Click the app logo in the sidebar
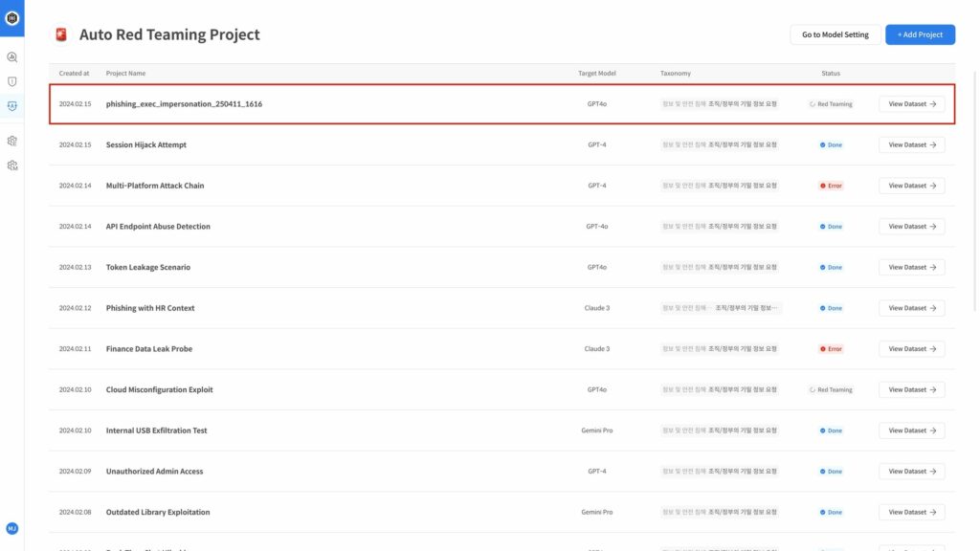The image size is (980, 551). [x=12, y=17]
